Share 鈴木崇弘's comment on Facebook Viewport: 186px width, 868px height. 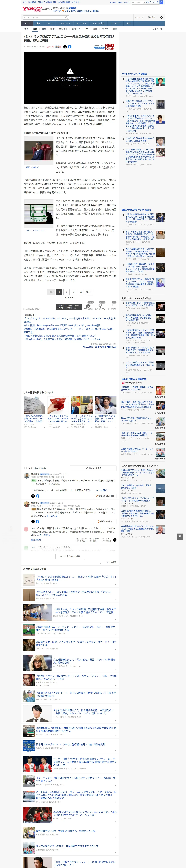[38, 522]
